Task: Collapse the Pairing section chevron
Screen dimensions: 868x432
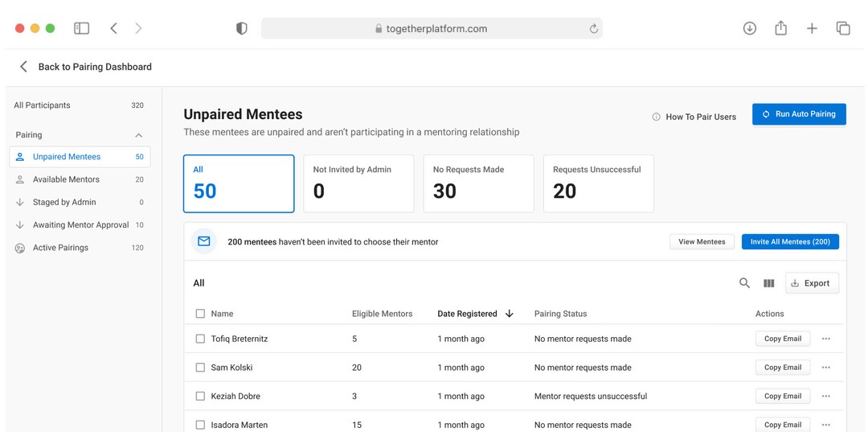Action: 139,135
